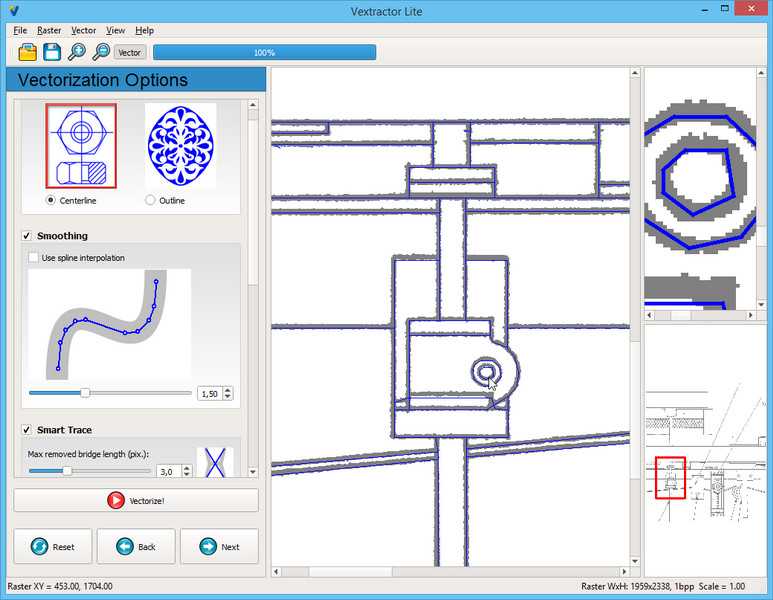Enable Use spline interpolation

[x=34, y=258]
